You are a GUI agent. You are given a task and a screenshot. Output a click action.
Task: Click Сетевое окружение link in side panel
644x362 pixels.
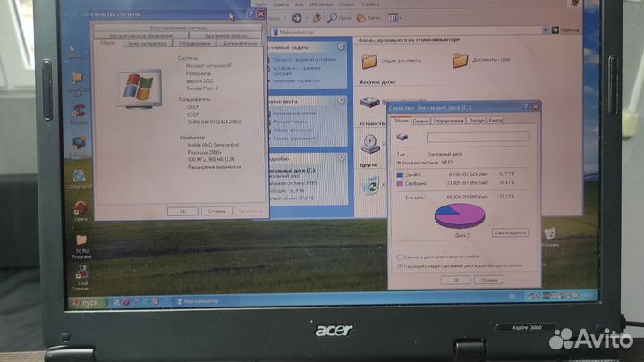(294, 113)
